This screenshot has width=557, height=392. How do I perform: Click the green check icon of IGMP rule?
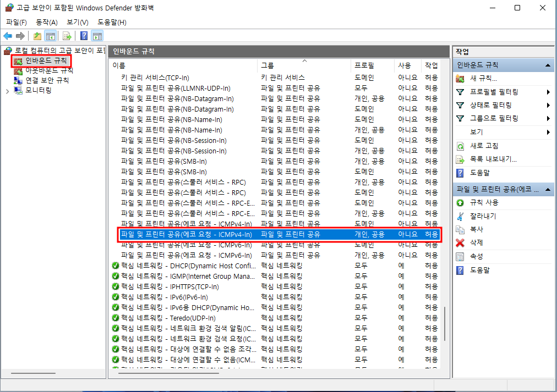(x=115, y=276)
